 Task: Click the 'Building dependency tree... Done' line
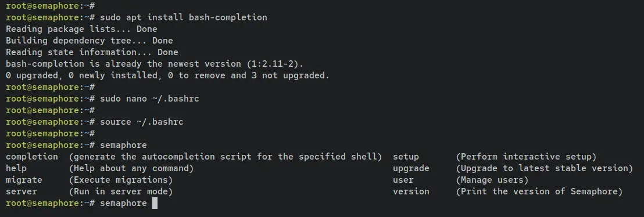(89, 41)
